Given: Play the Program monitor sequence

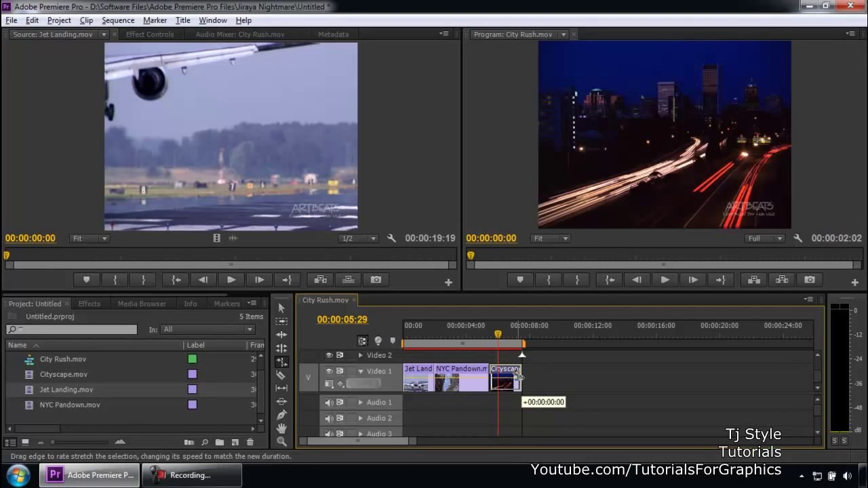Looking at the screenshot, I should tap(665, 279).
